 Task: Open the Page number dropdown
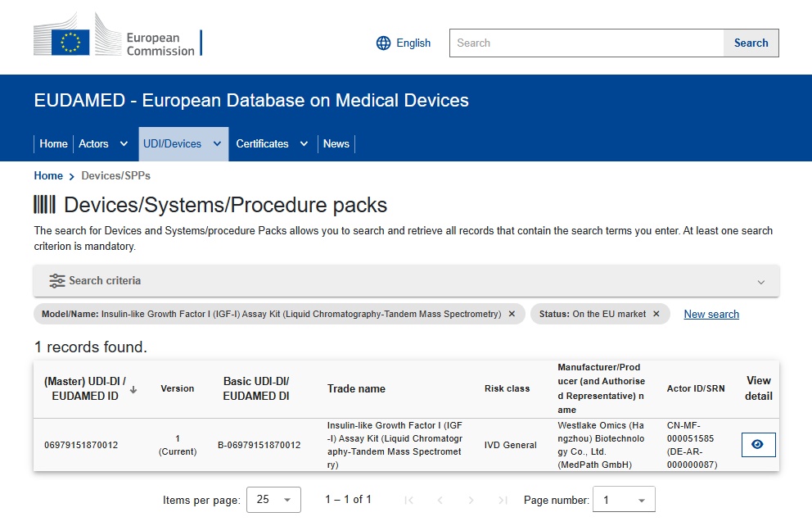pos(625,500)
